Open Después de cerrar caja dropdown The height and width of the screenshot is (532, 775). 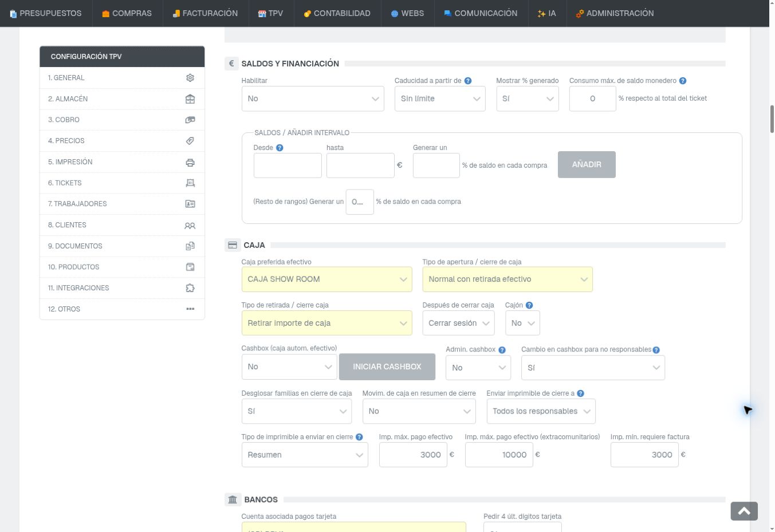tap(458, 323)
